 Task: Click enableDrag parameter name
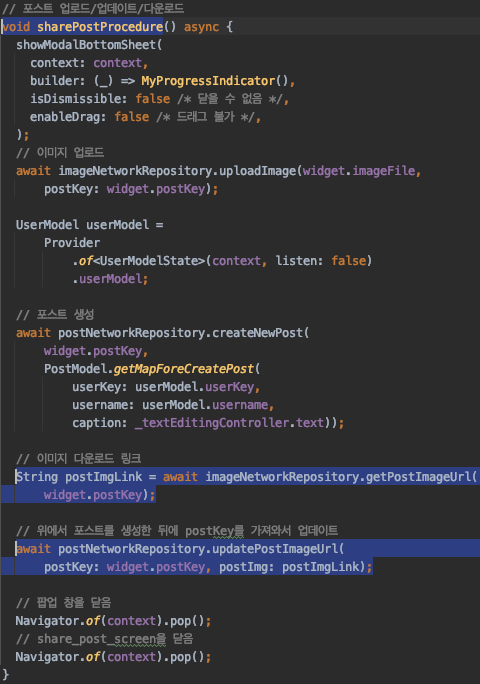point(65,117)
